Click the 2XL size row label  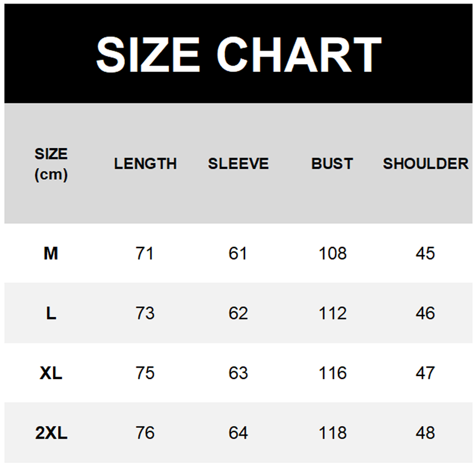coord(51,433)
